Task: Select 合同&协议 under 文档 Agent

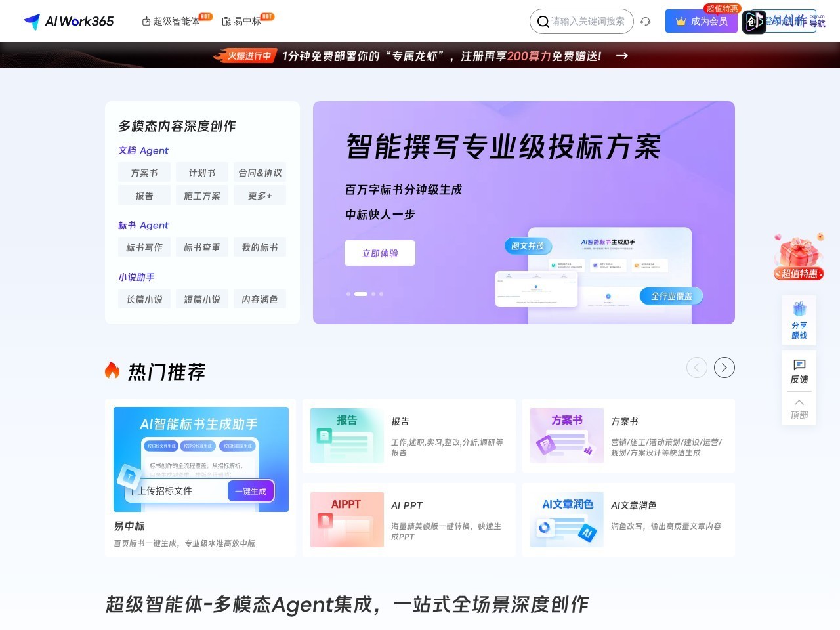Action: [260, 173]
